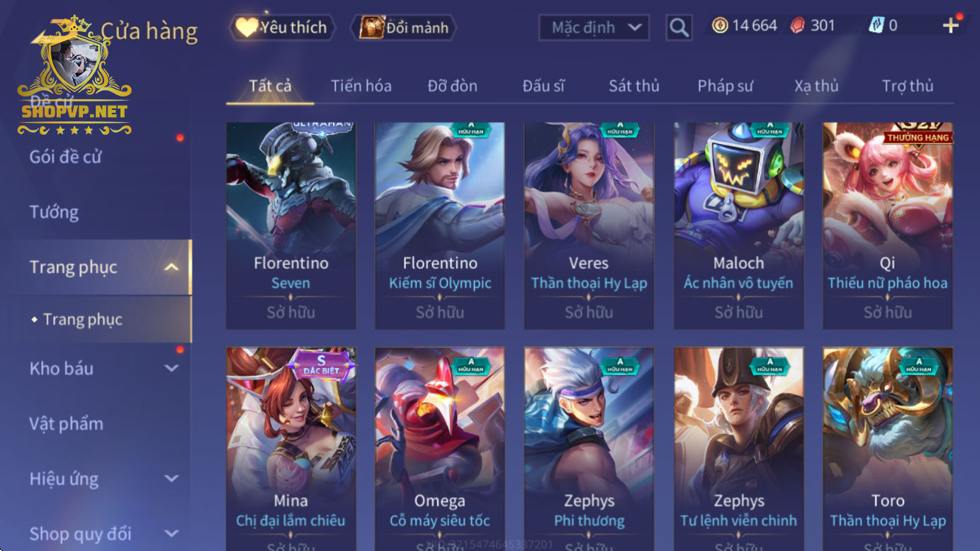The image size is (980, 551).
Task: Expand the Kho báu sidebar section
Action: click(171, 368)
